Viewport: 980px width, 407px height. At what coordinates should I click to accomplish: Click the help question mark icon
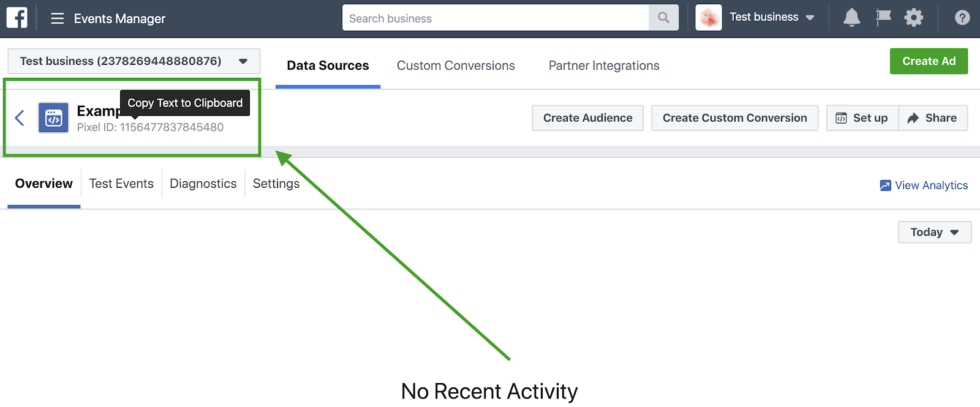(x=962, y=18)
